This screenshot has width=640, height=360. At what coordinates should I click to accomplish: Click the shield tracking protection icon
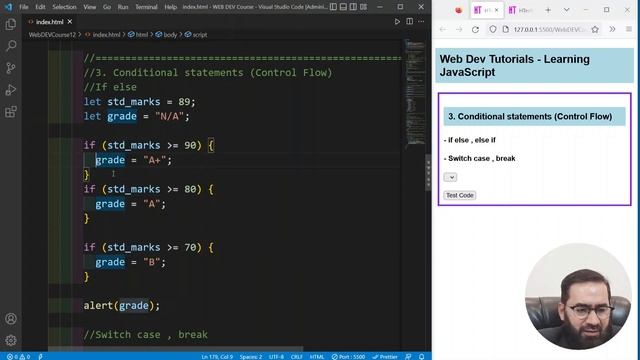coord(493,29)
